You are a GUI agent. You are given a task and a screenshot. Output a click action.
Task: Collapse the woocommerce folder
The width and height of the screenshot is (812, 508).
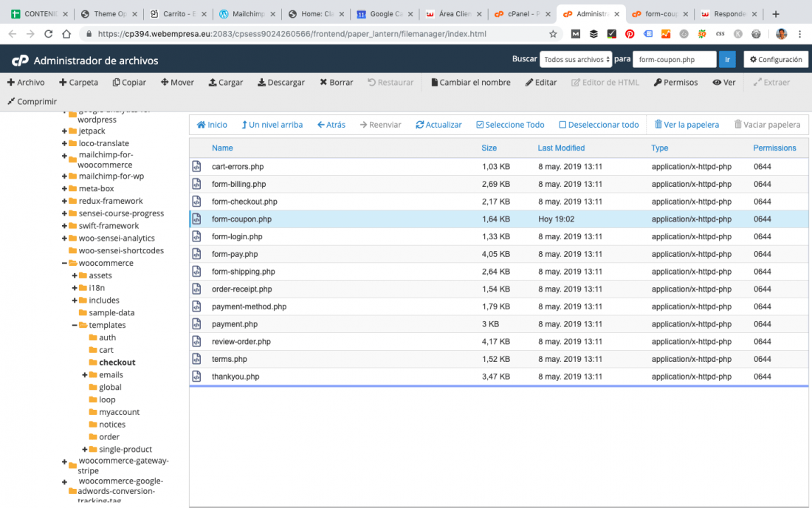pyautogui.click(x=64, y=263)
